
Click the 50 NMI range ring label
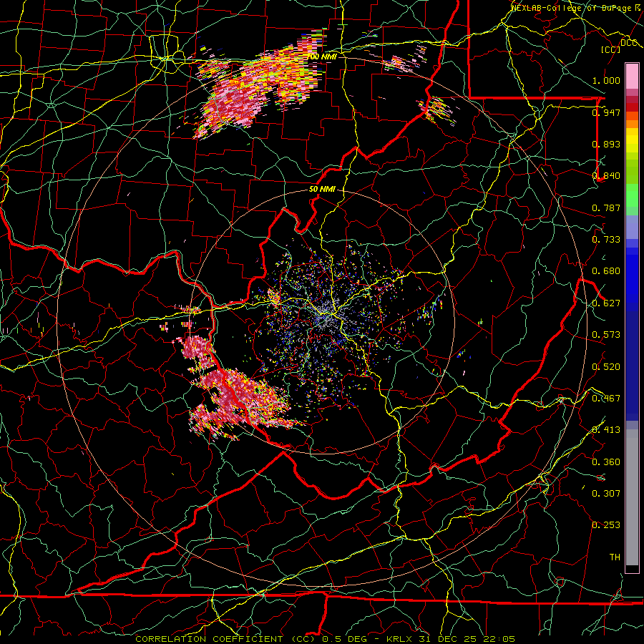point(322,190)
